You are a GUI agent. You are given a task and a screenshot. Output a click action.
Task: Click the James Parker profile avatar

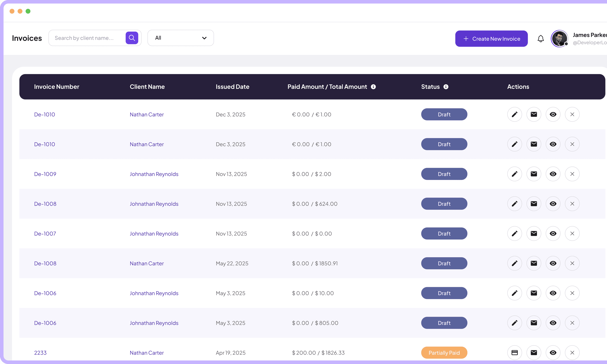(x=559, y=38)
